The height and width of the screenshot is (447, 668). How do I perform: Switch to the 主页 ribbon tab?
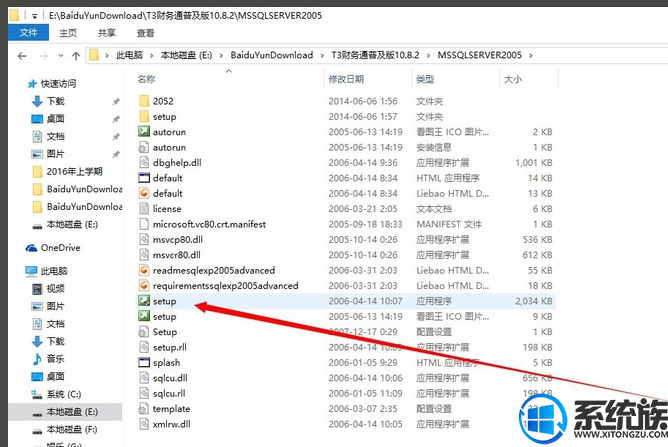[68, 33]
